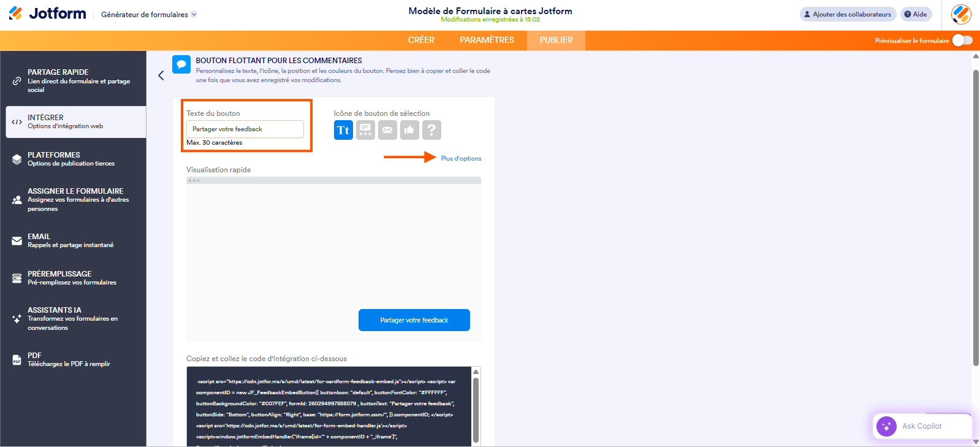Click the Ask Copilot sparkle icon
Image resolution: width=980 pixels, height=447 pixels.
(886, 426)
